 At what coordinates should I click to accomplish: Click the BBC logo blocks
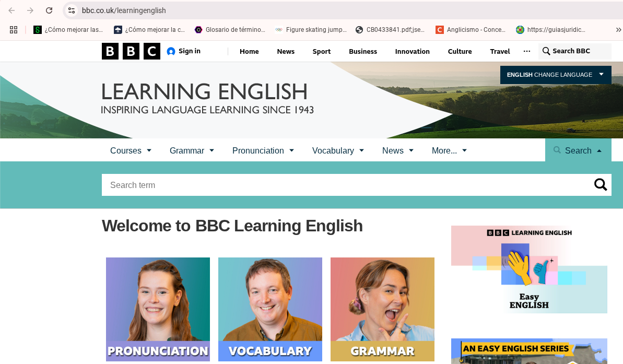point(131,51)
